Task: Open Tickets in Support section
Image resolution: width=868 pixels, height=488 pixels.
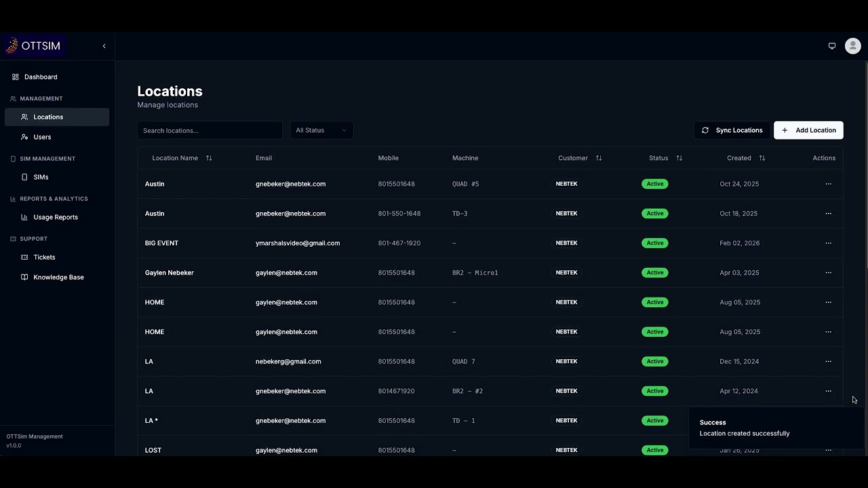Action: point(57,257)
